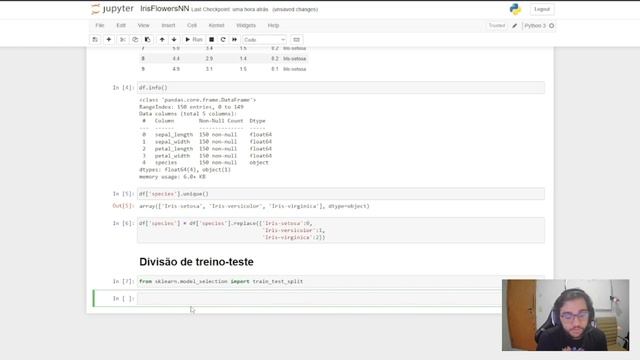Click the Out[5] array output text
The width and height of the screenshot is (640, 360).
click(x=254, y=206)
